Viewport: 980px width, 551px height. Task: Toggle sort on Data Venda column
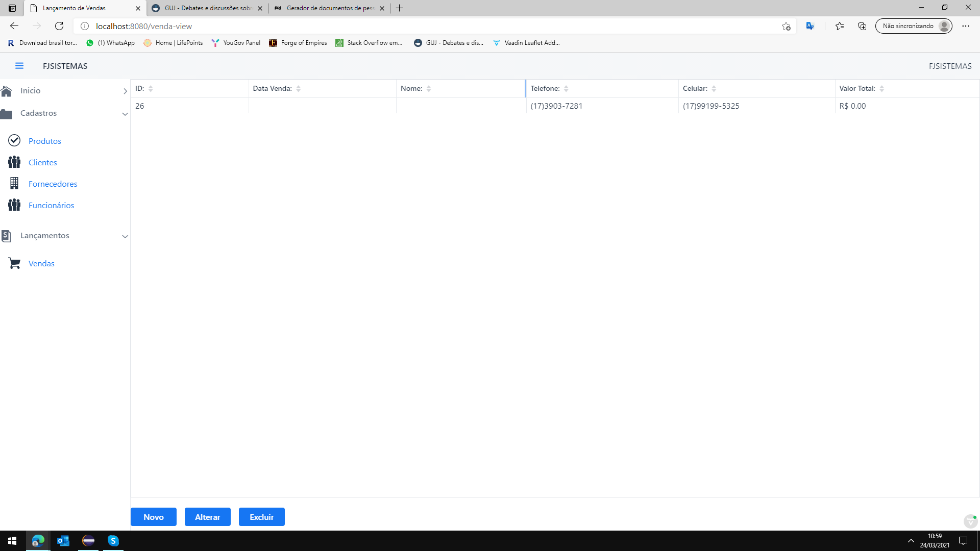tap(299, 89)
